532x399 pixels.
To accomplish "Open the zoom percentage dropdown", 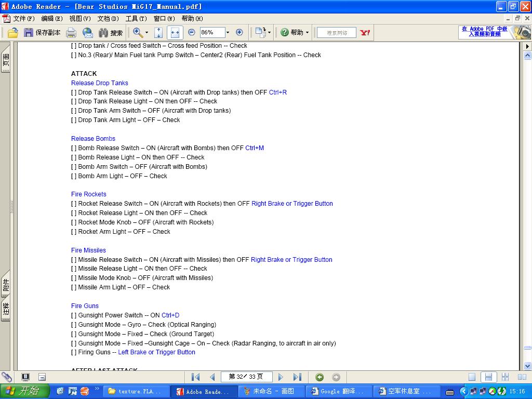I will pyautogui.click(x=228, y=32).
